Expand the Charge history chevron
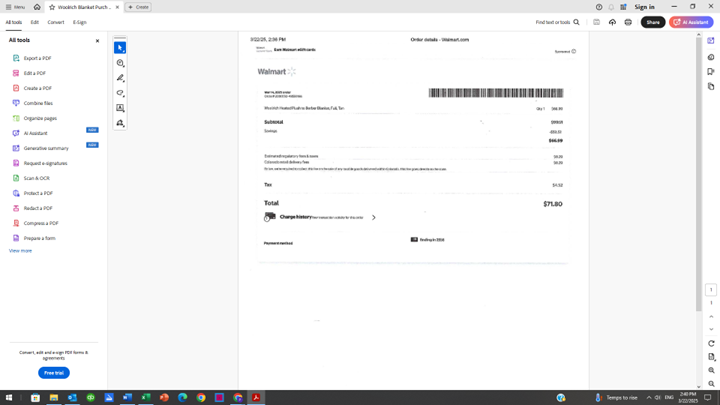 click(x=374, y=217)
